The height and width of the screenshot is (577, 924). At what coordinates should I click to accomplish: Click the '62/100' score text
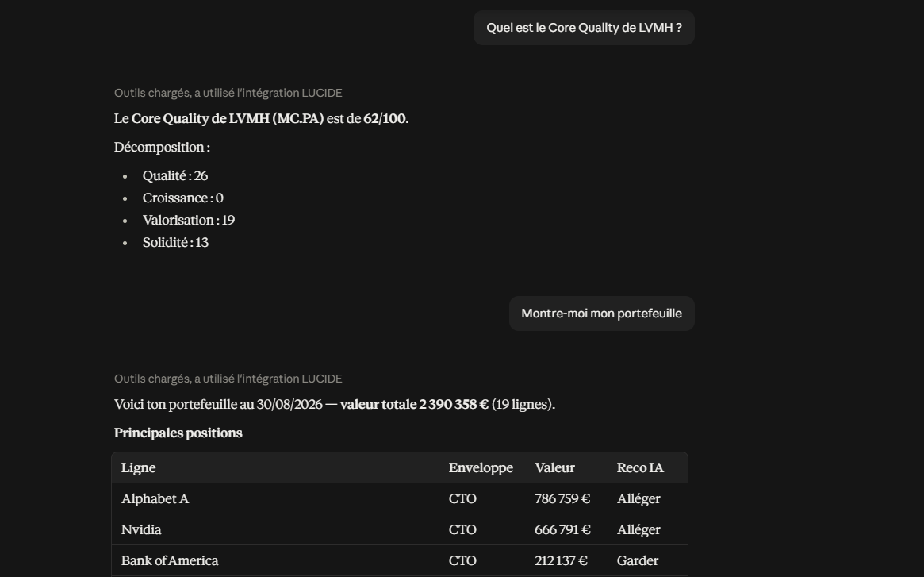(x=384, y=118)
